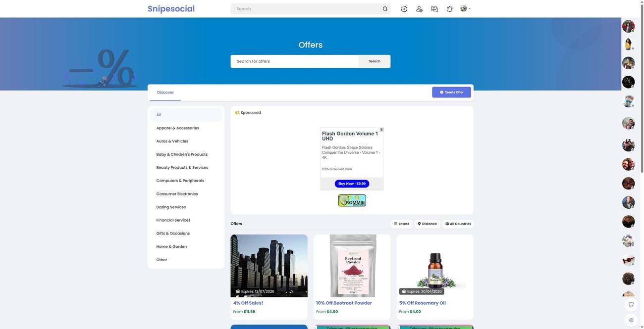Open the chat bubble icon at the bottom right
The height and width of the screenshot is (329, 644).
tap(631, 305)
